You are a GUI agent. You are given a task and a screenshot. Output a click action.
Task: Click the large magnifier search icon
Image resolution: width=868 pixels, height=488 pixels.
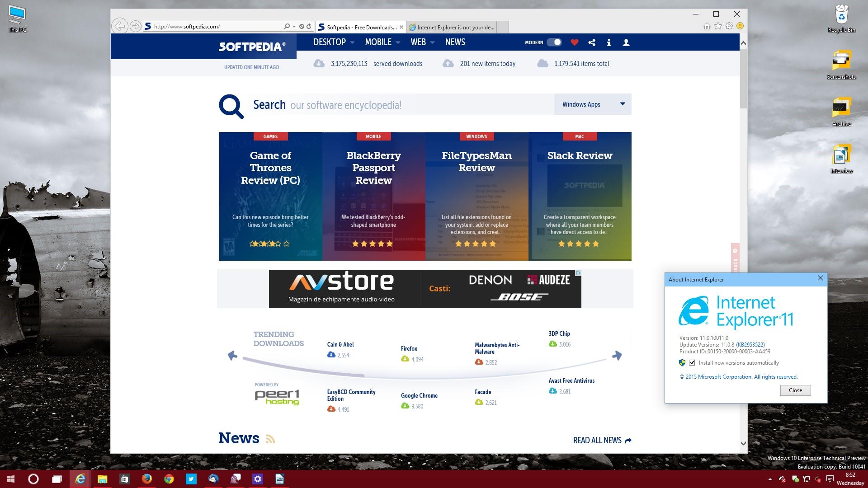tap(231, 106)
